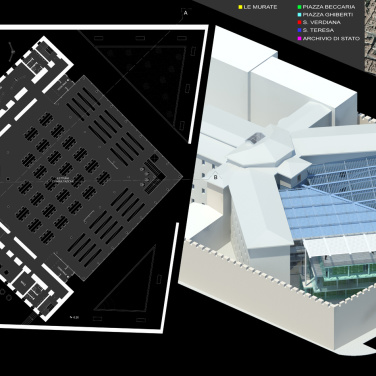Click the 'S. VERDIANA' legend label

(322, 22)
